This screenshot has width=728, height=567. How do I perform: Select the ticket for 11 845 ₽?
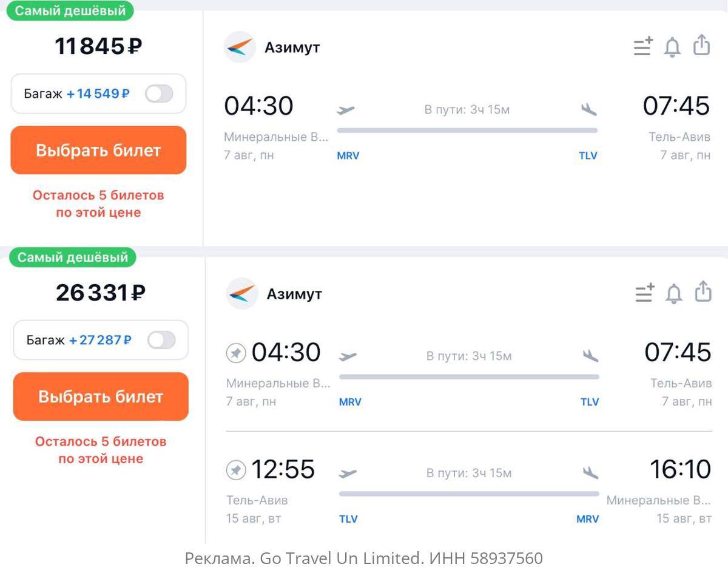[x=98, y=150]
